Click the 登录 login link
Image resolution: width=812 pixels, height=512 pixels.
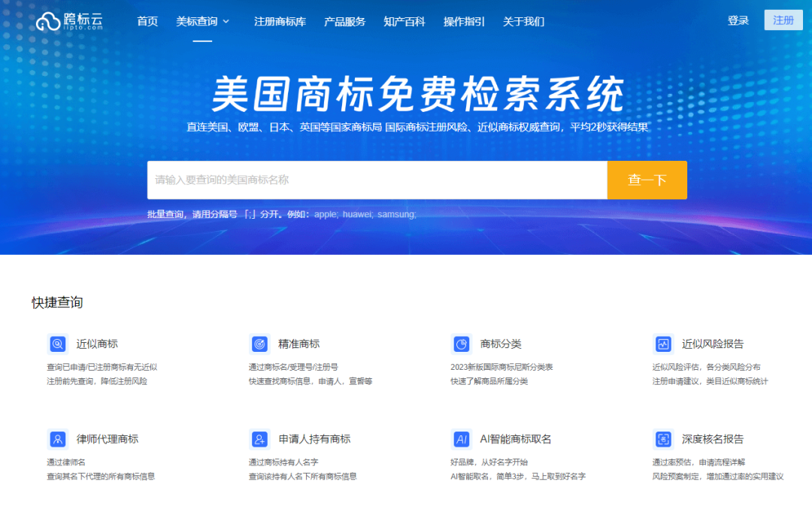click(x=738, y=20)
